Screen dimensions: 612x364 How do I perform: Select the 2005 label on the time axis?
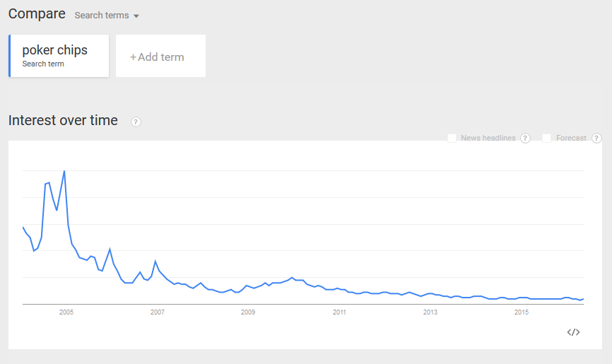pos(66,312)
